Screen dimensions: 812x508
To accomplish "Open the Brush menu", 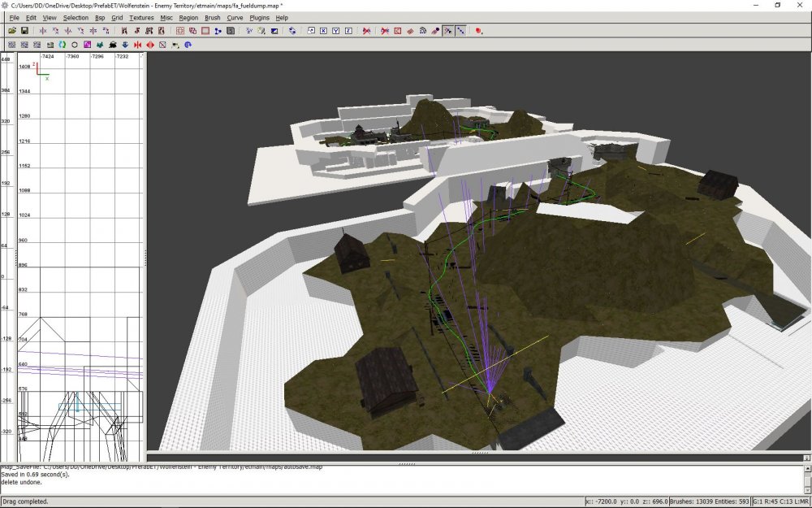I will [x=212, y=18].
